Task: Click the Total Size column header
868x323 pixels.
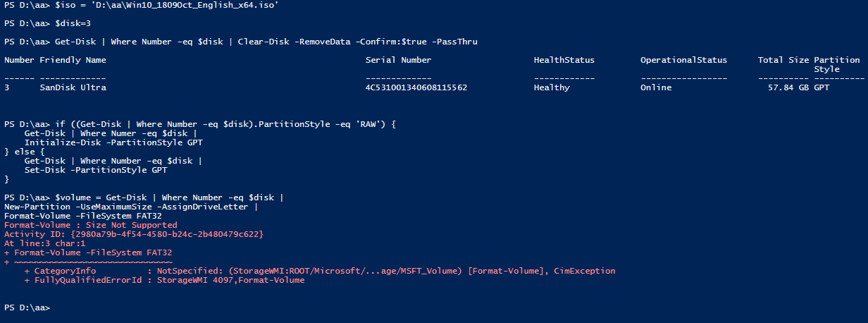Action: pos(783,60)
